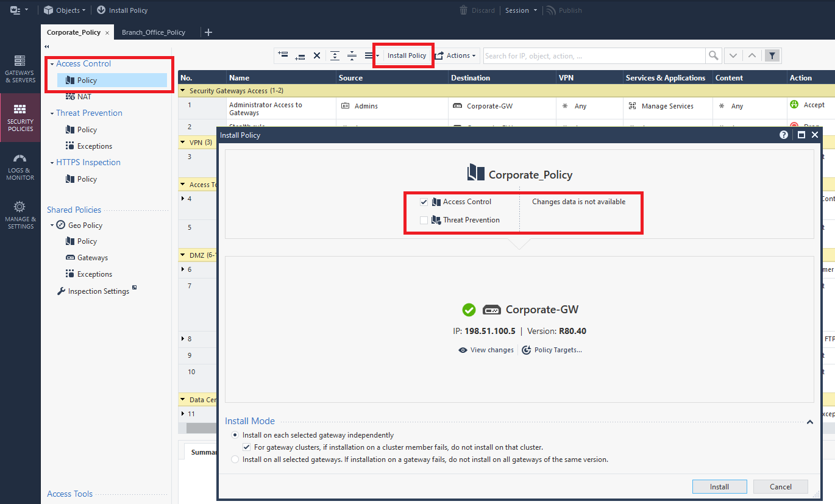Open Logs & Monitor sidebar view
The height and width of the screenshot is (504, 835).
[20, 166]
